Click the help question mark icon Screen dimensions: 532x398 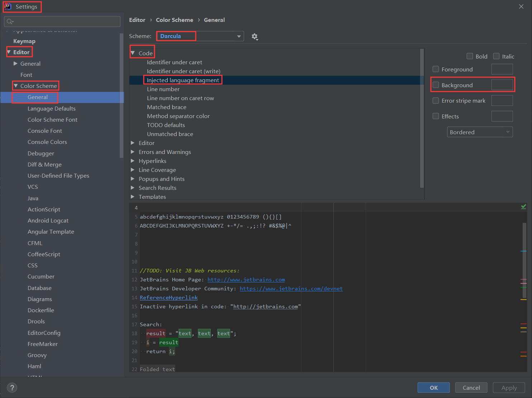click(x=12, y=388)
